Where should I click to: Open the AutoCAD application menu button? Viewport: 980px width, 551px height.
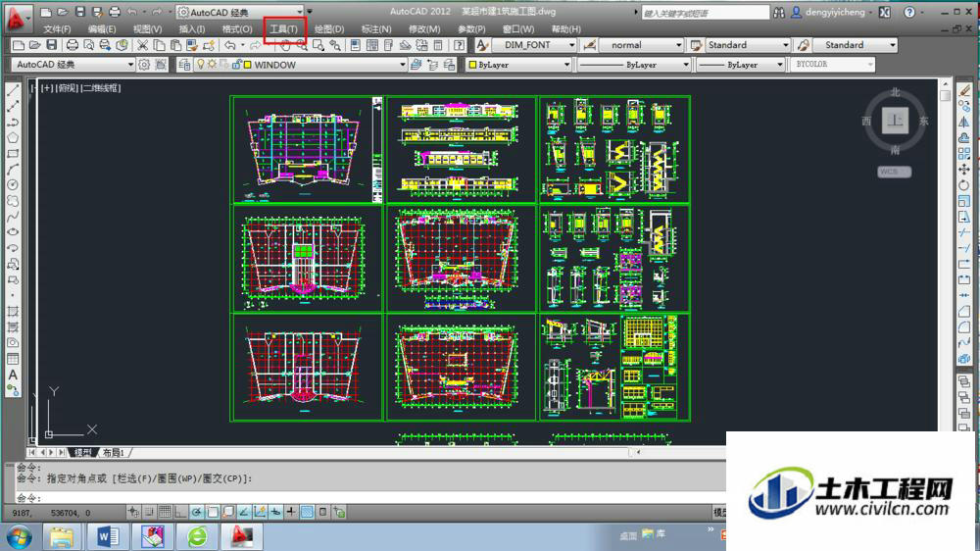pos(17,18)
